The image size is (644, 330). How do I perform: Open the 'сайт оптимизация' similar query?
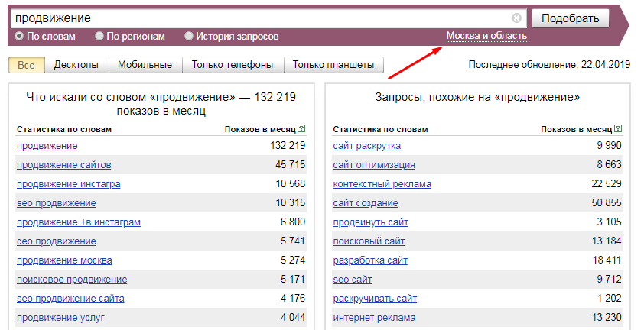click(x=374, y=165)
